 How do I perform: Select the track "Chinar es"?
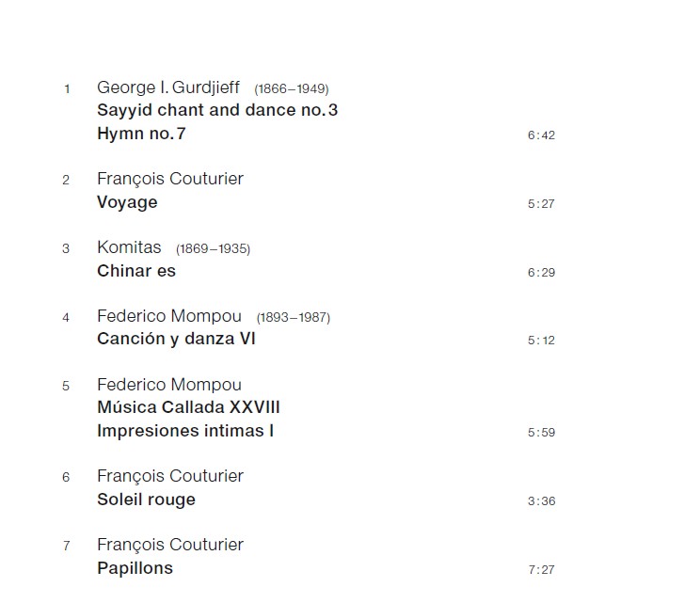pyautogui.click(x=136, y=271)
